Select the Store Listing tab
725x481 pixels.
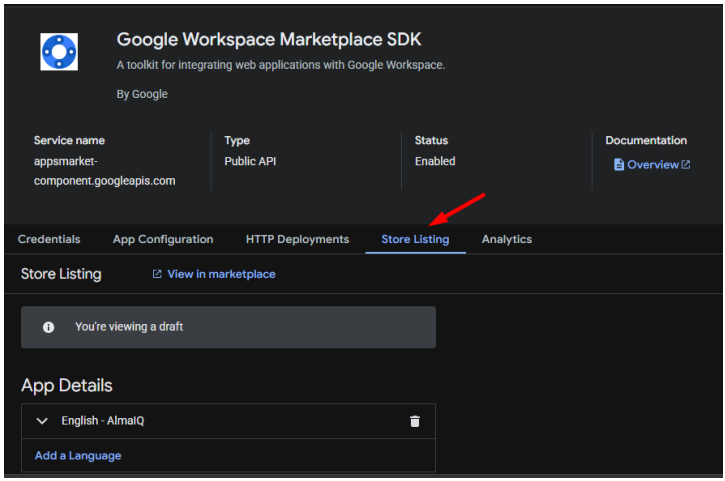tap(415, 239)
